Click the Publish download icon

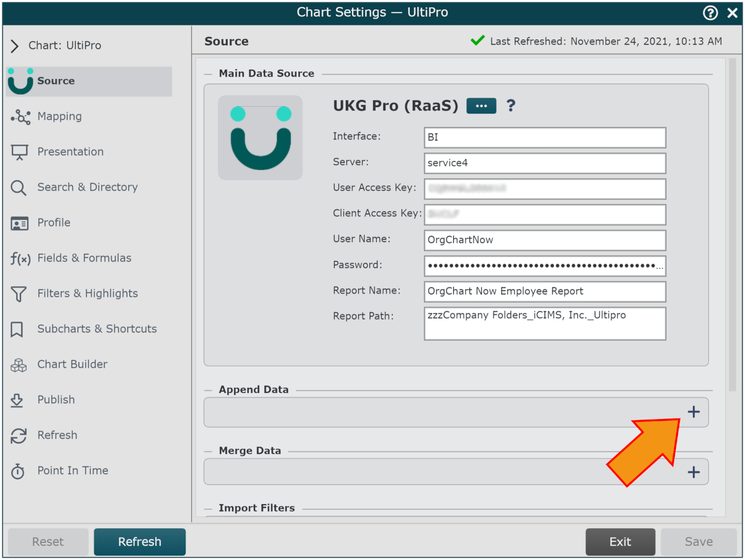[x=17, y=400]
